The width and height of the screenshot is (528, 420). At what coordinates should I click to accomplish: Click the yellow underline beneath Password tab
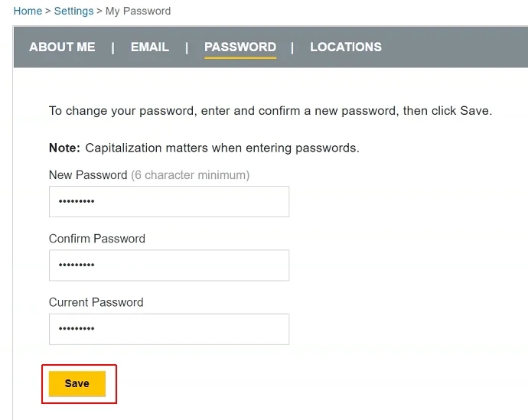click(x=240, y=58)
